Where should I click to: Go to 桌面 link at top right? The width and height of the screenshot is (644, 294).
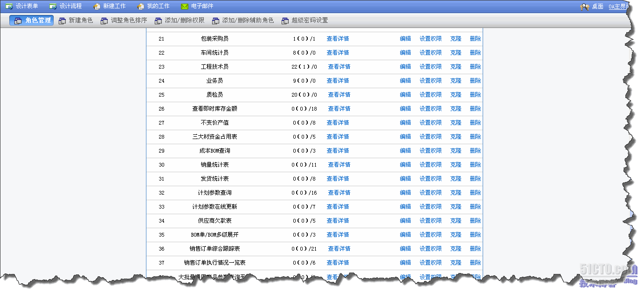tap(598, 7)
